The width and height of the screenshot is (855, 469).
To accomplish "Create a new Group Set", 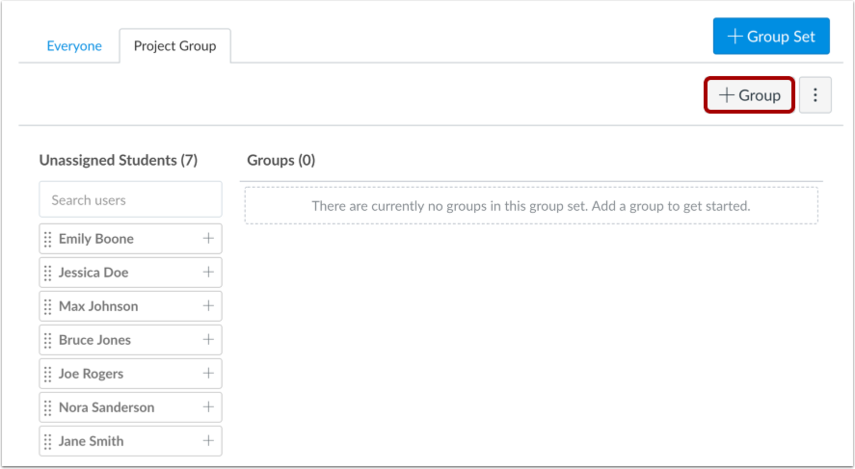I will pyautogui.click(x=771, y=37).
